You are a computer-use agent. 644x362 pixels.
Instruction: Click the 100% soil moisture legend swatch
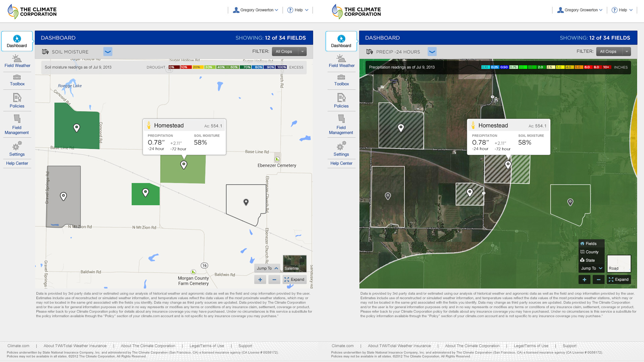[x=281, y=67]
